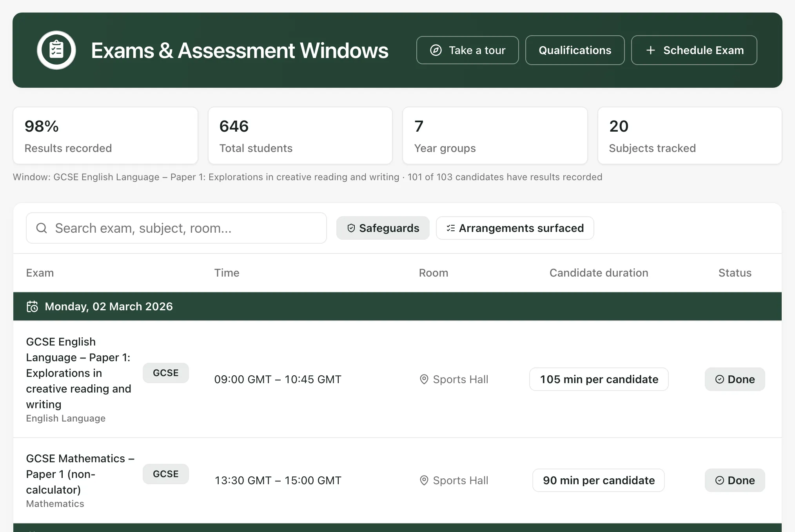Open the 20 Subjects tracked card
The image size is (795, 532).
(690, 136)
